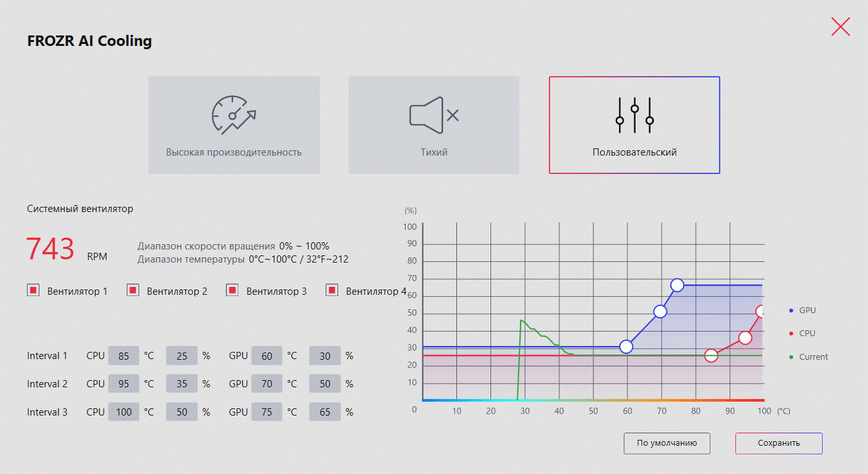Click the Interval 2 row label

[47, 384]
